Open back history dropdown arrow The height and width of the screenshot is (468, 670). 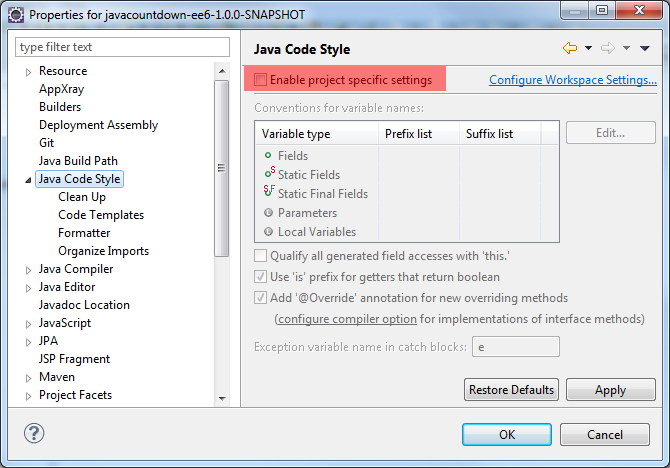pos(588,48)
